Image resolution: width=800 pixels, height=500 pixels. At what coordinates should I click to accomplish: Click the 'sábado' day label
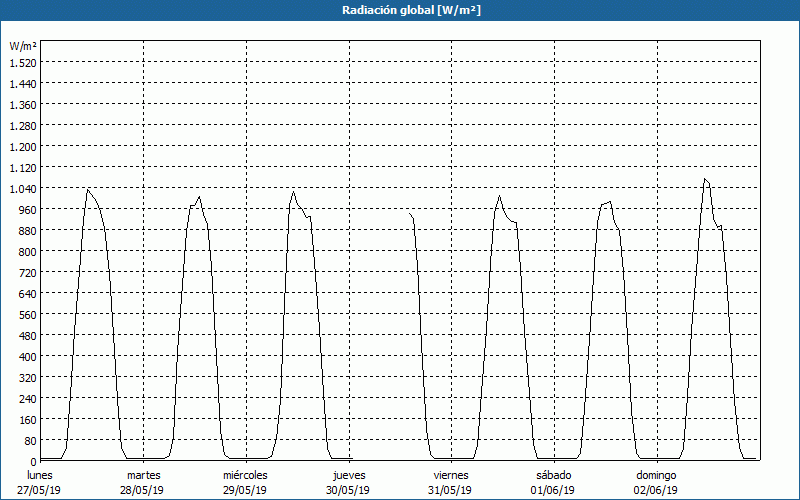[x=554, y=475]
